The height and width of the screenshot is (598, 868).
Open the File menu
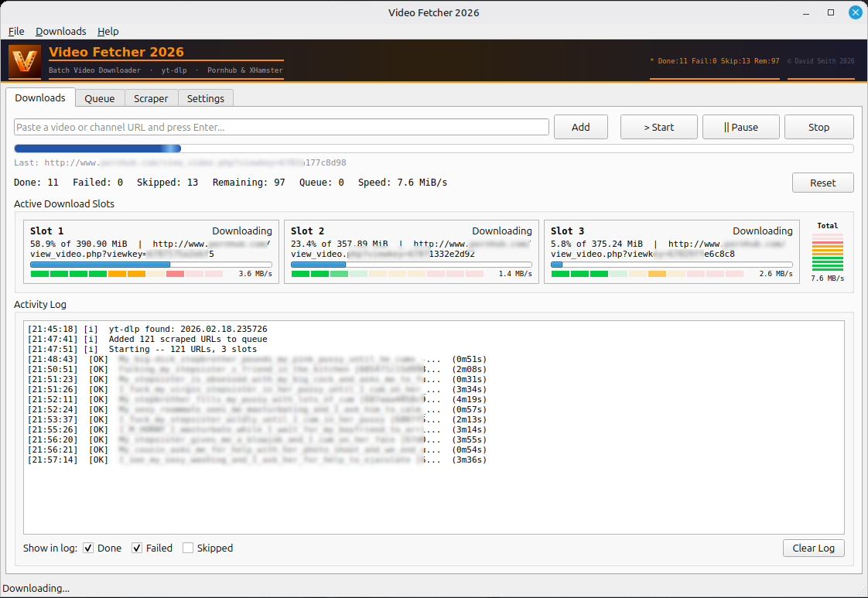coord(15,31)
